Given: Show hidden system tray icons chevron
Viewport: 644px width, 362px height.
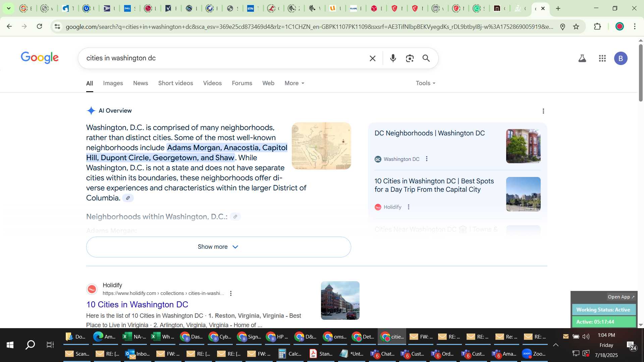Looking at the screenshot, I should point(556,345).
